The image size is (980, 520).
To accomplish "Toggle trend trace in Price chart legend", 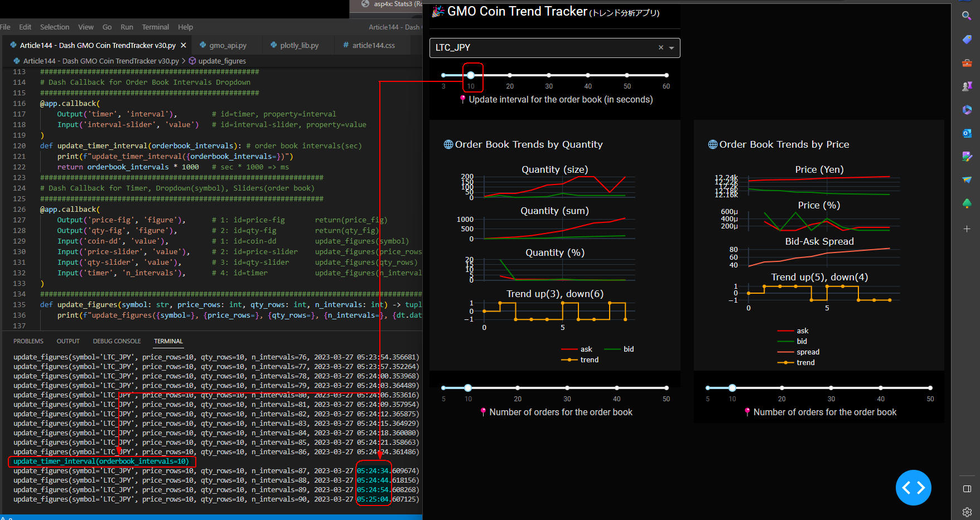I will tap(796, 362).
